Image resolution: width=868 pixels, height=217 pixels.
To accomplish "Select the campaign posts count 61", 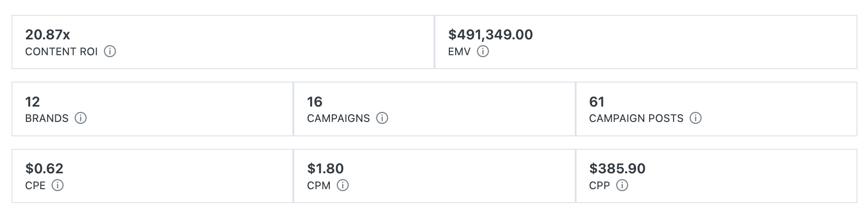I will [597, 102].
